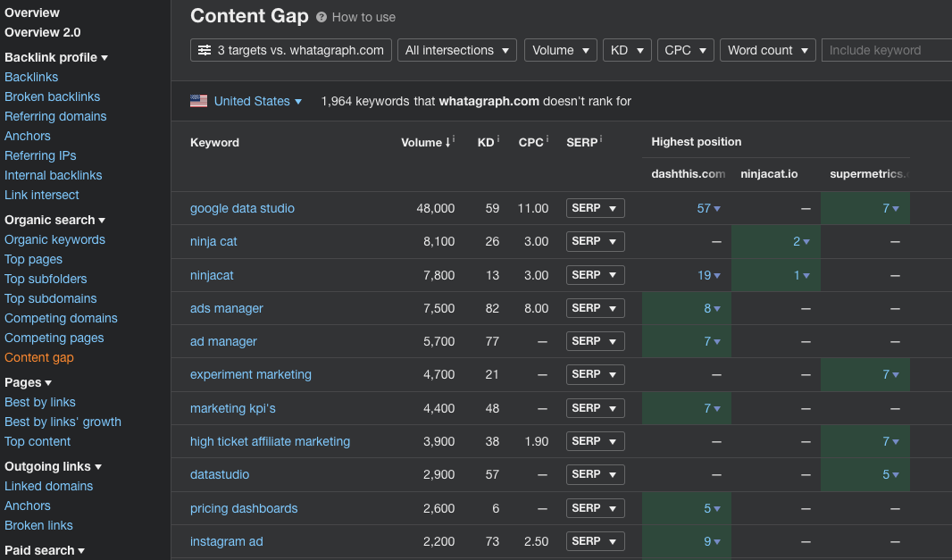Open Best by links report

point(40,402)
